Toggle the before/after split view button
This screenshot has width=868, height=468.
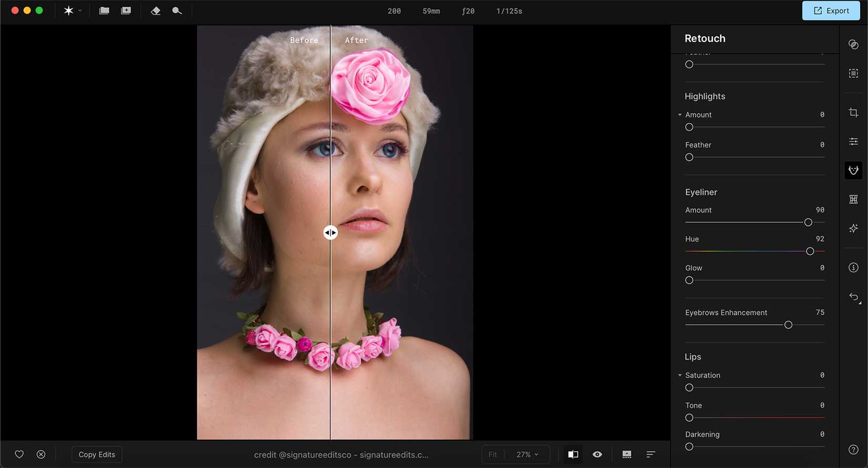coord(573,454)
